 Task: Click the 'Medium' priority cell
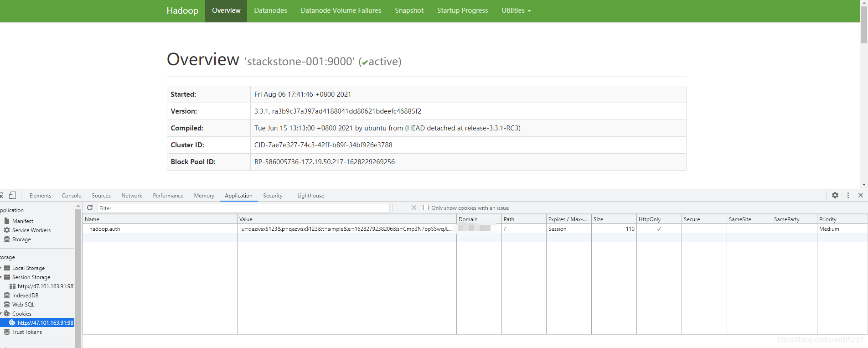(x=842, y=229)
